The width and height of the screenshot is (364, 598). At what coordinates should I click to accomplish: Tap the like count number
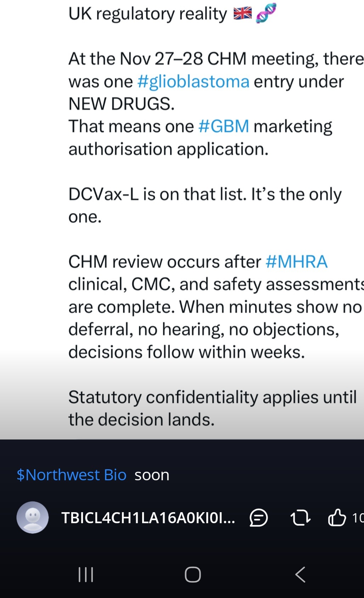pyautogui.click(x=358, y=518)
